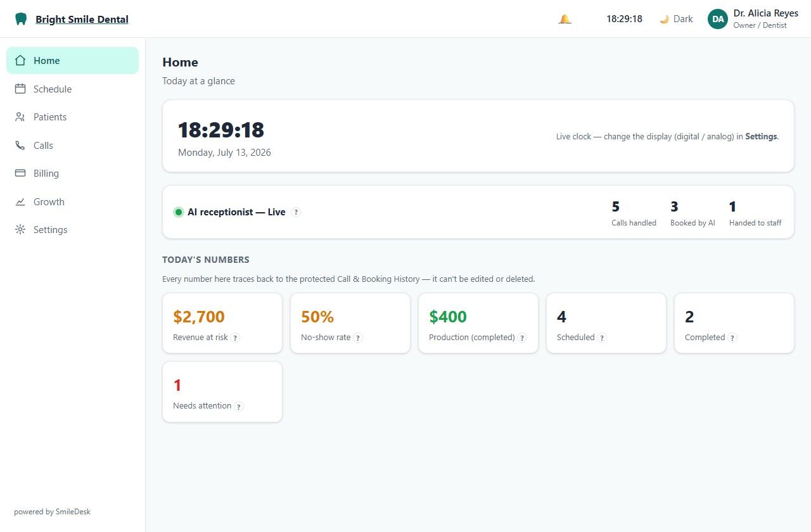Open Growth in the sidebar
811x532 pixels.
click(72, 201)
